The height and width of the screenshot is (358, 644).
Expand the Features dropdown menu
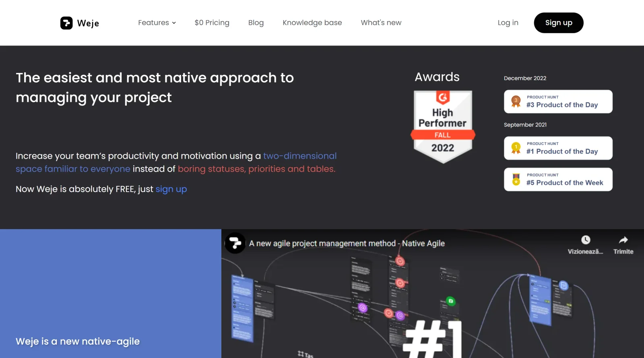pos(157,23)
